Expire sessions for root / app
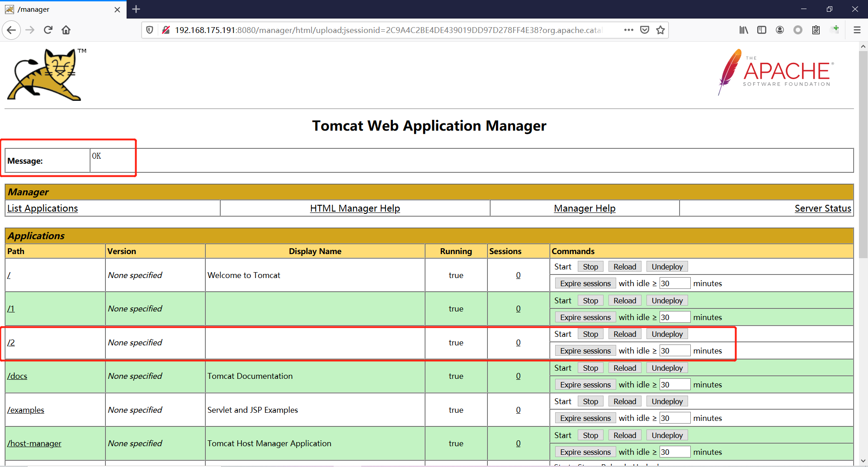868x467 pixels. pos(585,283)
